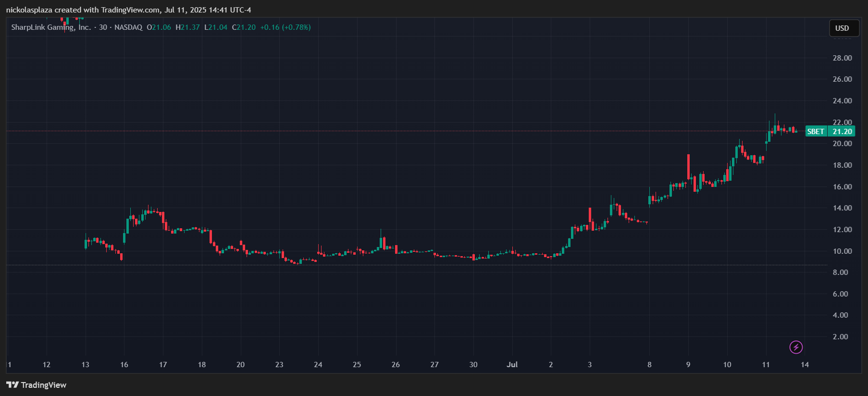Click date 26 on the time axis
The height and width of the screenshot is (396, 868).
tap(396, 364)
